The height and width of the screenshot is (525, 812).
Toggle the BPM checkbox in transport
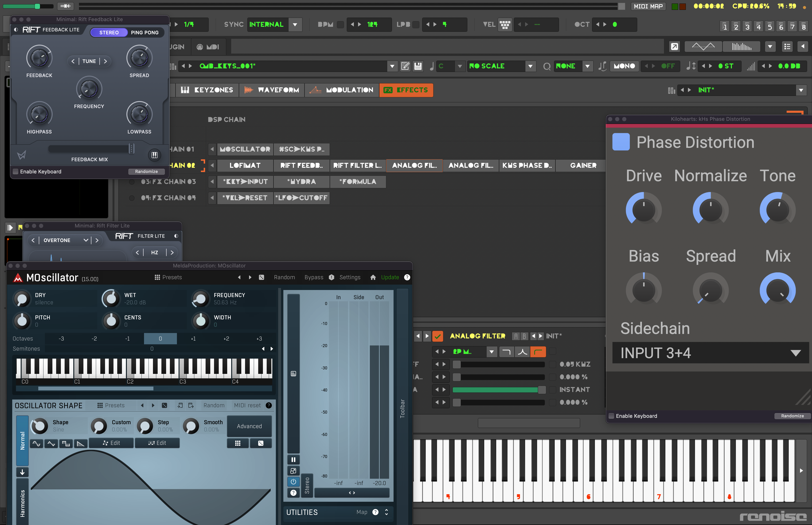(340, 24)
